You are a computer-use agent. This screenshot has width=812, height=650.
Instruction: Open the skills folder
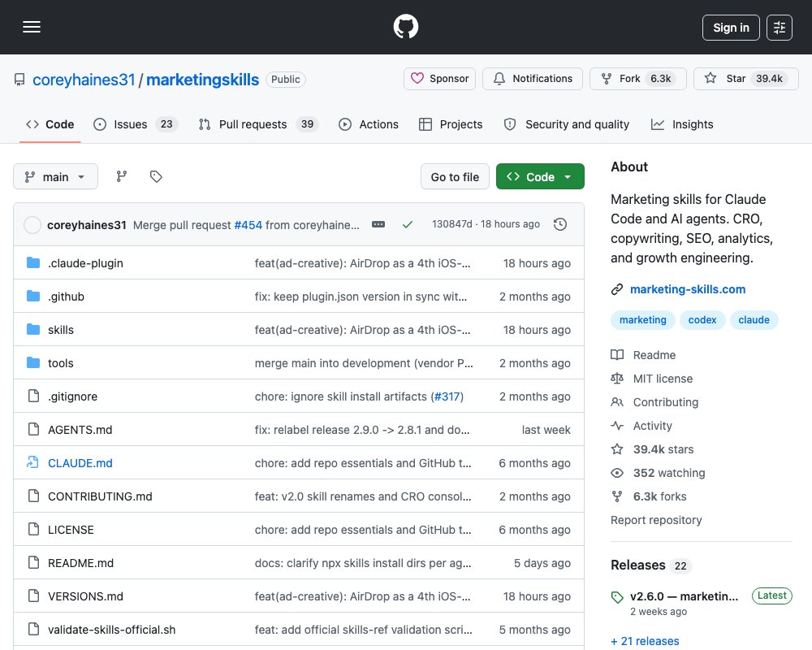(x=61, y=330)
